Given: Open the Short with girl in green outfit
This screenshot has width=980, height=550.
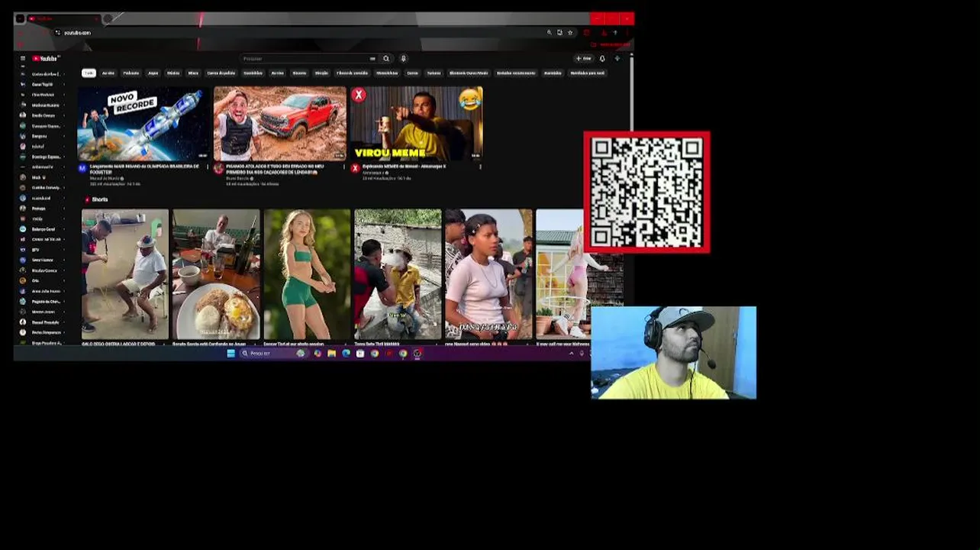Looking at the screenshot, I should [307, 274].
